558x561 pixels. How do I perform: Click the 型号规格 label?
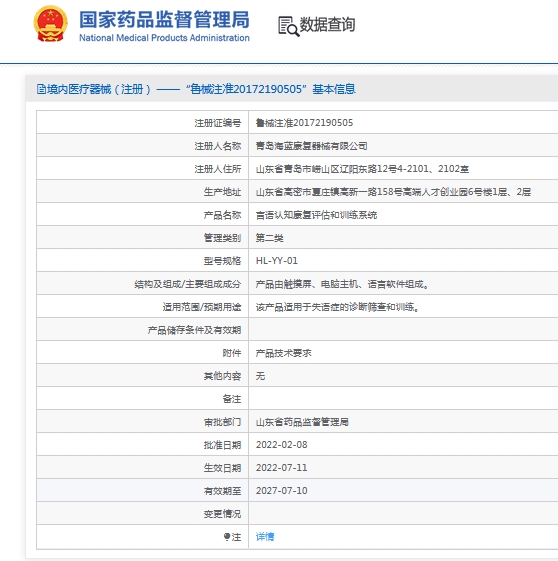(x=222, y=260)
